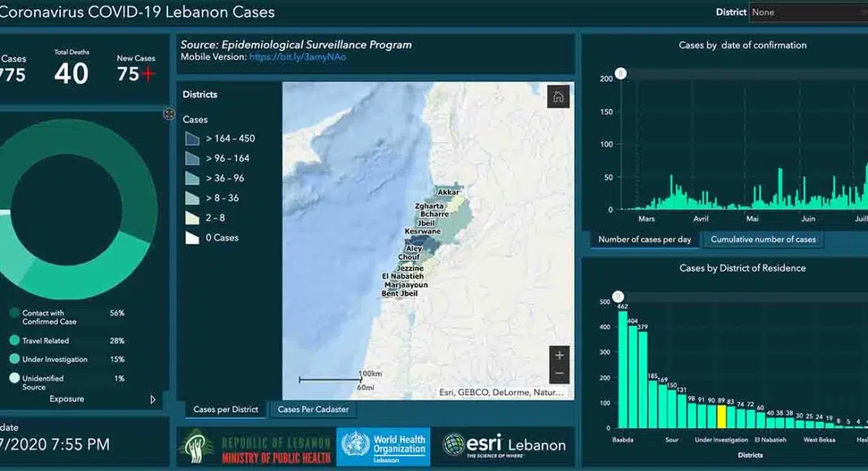This screenshot has height=471, width=868.
Task: Zoom out on the map
Action: tap(558, 374)
